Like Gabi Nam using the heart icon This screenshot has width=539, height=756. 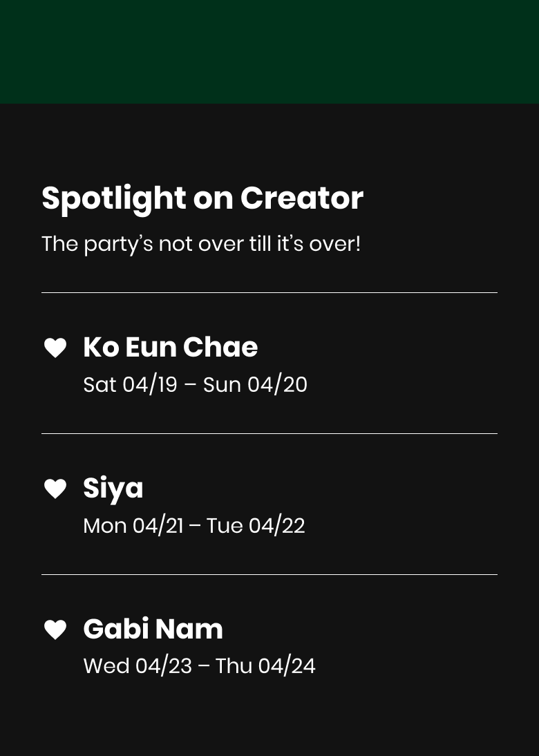coord(55,630)
